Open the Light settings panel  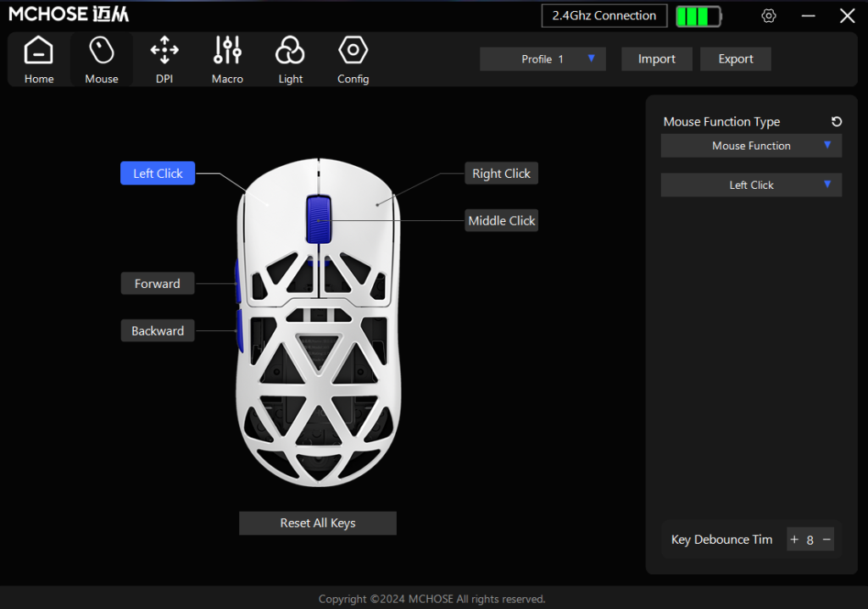pos(290,58)
